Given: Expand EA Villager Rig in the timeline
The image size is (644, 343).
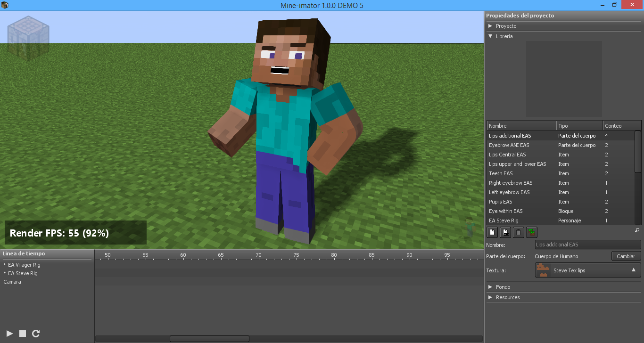Looking at the screenshot, I should (x=5, y=265).
